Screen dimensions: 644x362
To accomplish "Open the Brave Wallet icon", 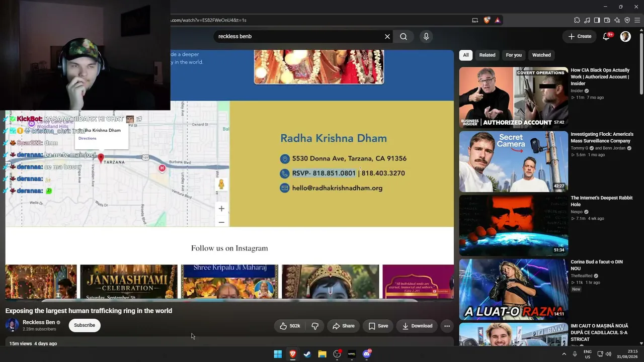I will tap(607, 20).
